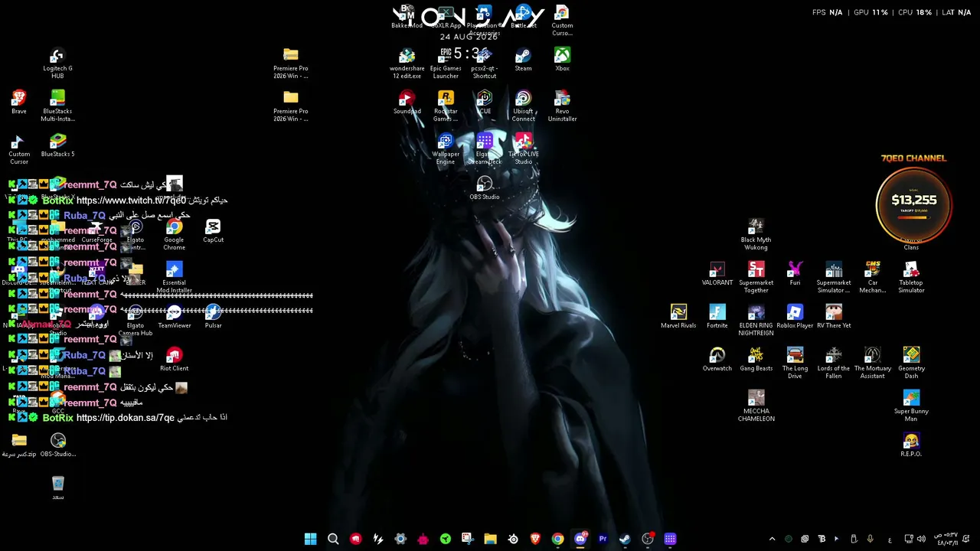Launch Marvel Rivals from the desktop
980x551 pixels.
pyautogui.click(x=678, y=317)
